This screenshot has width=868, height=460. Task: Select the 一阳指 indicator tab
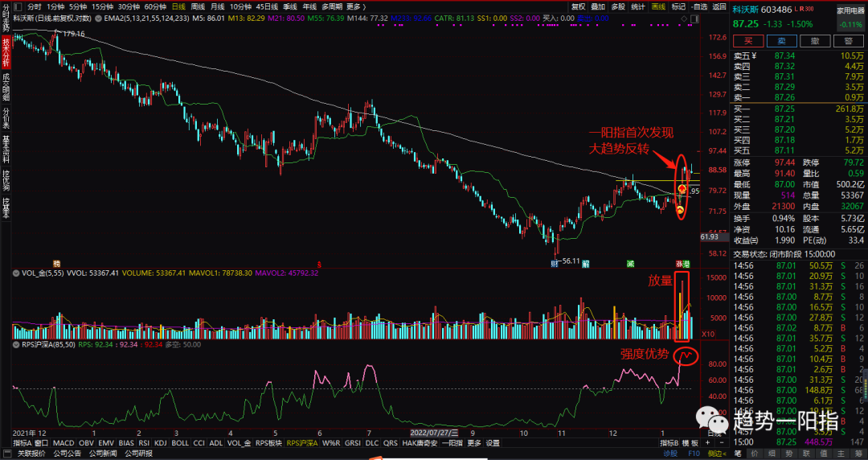(x=452, y=443)
